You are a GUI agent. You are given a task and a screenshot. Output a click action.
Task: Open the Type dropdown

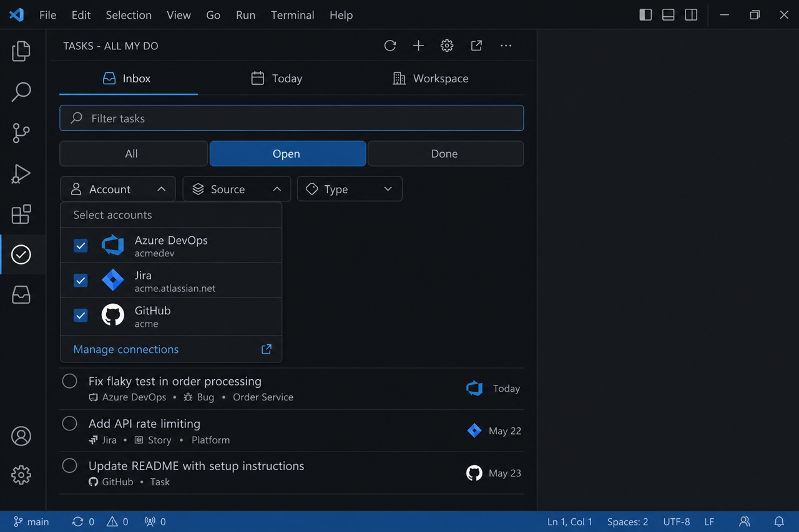pyautogui.click(x=350, y=189)
